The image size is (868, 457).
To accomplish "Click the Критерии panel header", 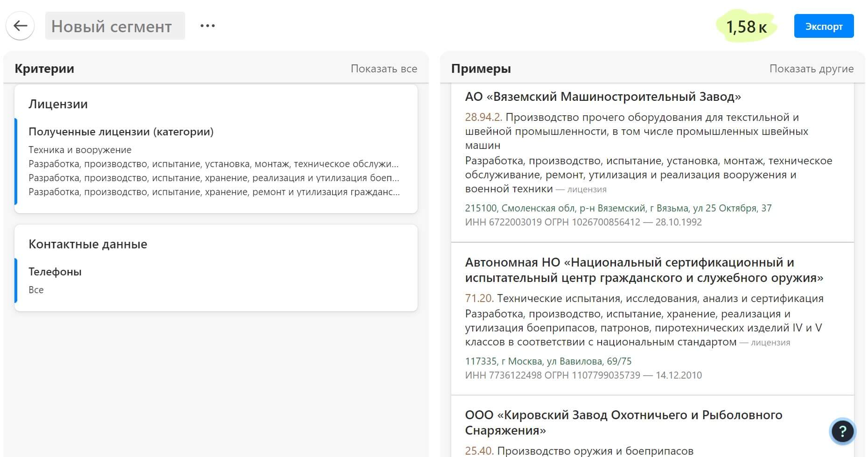I will (x=44, y=69).
